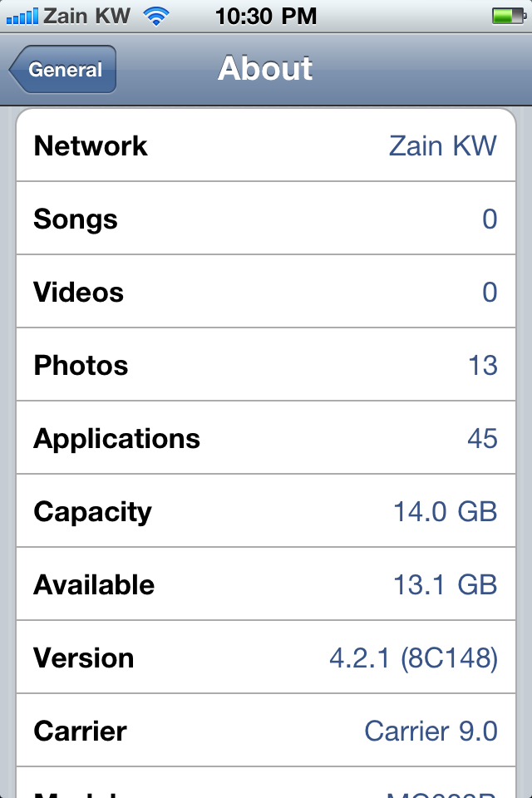The height and width of the screenshot is (798, 532).
Task: Tap the General back button
Action: click(x=64, y=70)
